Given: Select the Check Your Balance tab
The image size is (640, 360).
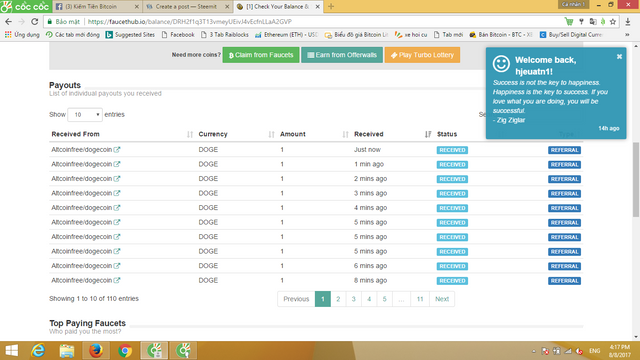Looking at the screenshot, I should 278,7.
